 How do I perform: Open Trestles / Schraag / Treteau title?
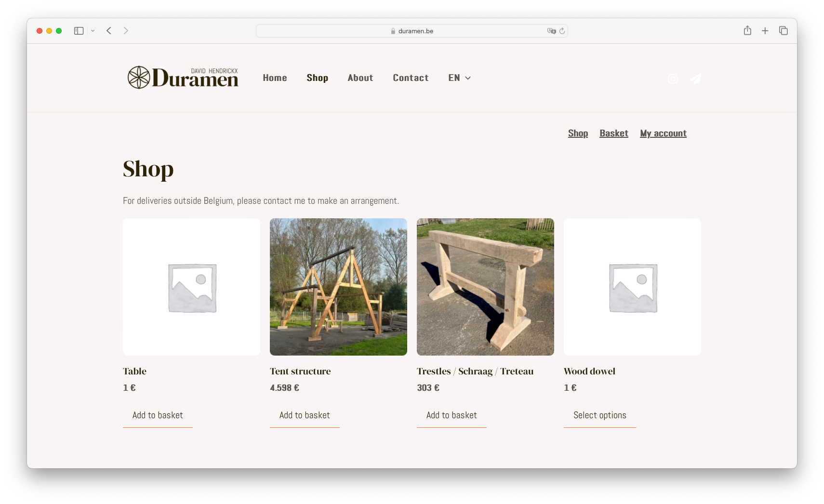point(475,371)
